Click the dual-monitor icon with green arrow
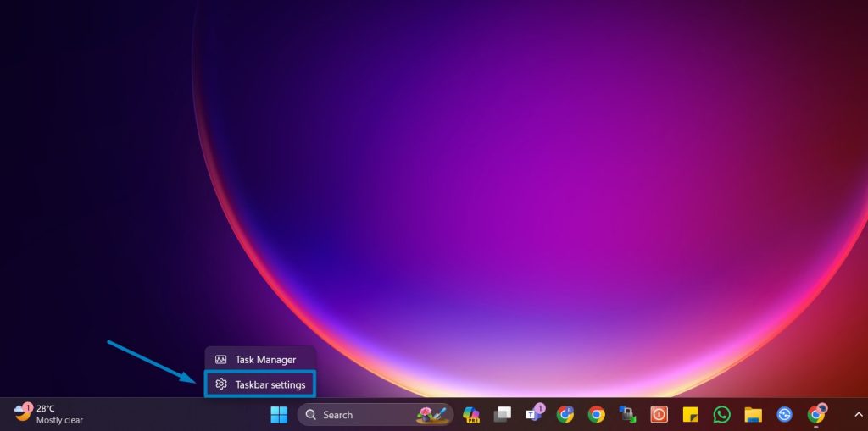The width and height of the screenshot is (868, 431). point(627,415)
